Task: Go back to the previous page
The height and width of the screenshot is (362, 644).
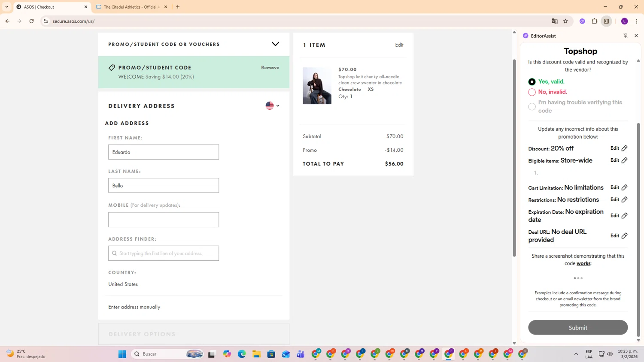Action: [x=7, y=21]
